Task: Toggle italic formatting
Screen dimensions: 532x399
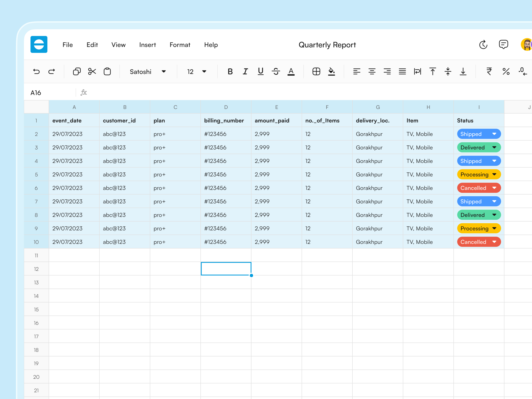Action: 245,71
